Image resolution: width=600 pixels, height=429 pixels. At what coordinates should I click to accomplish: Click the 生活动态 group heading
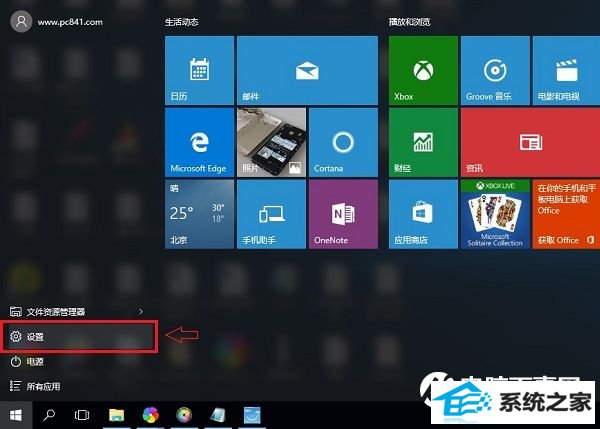[181, 22]
